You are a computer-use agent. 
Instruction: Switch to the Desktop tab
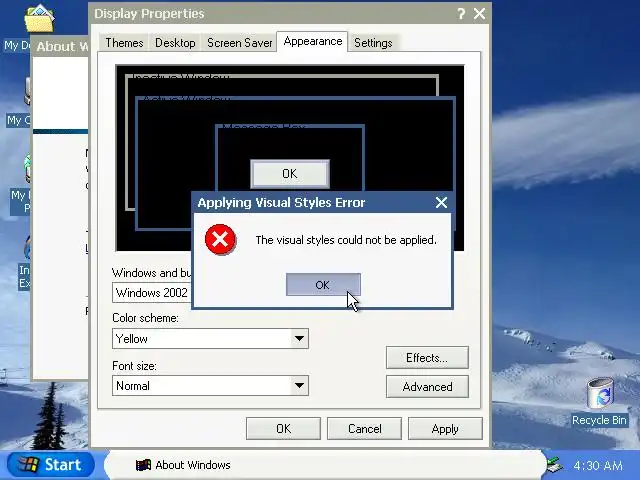click(175, 42)
